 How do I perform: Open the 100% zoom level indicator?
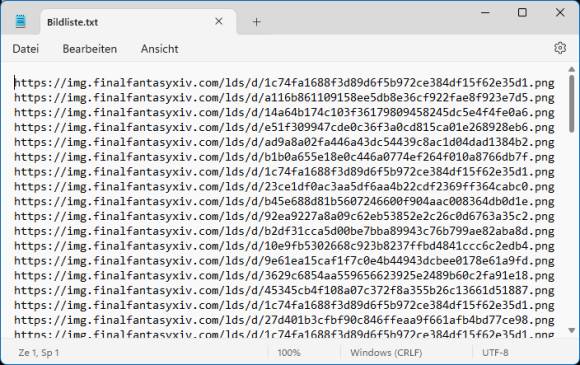point(289,352)
